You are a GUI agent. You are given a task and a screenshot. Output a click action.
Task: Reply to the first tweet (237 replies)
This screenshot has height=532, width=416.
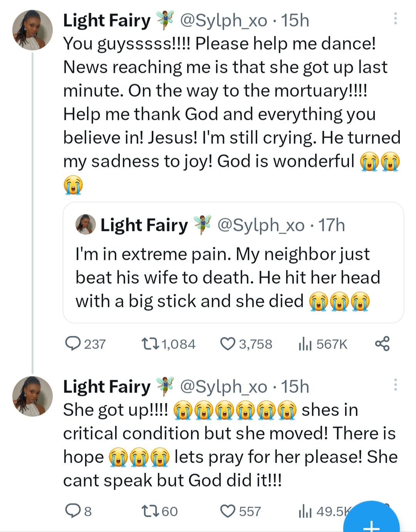(x=73, y=343)
